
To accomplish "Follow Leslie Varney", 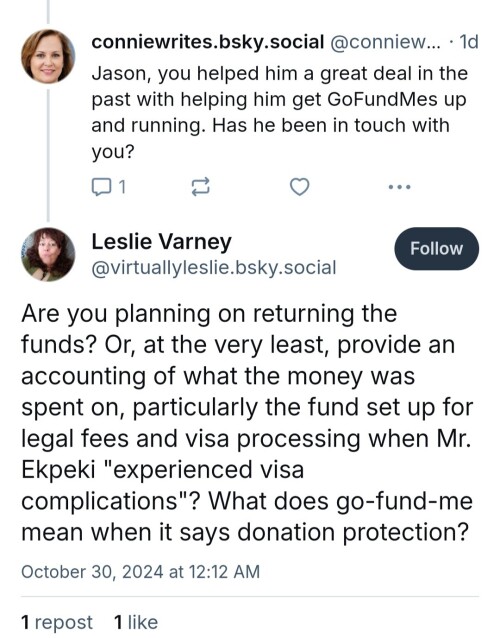I will pos(436,249).
